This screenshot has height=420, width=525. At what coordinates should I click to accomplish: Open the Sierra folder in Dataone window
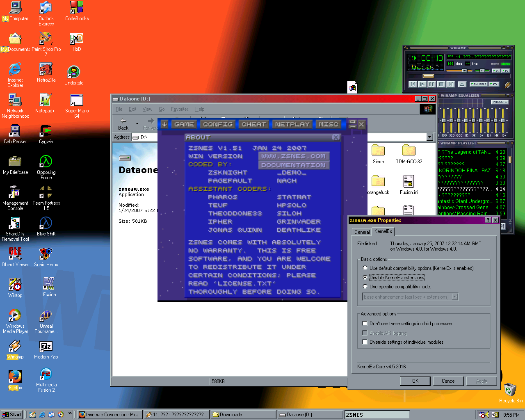click(x=378, y=154)
